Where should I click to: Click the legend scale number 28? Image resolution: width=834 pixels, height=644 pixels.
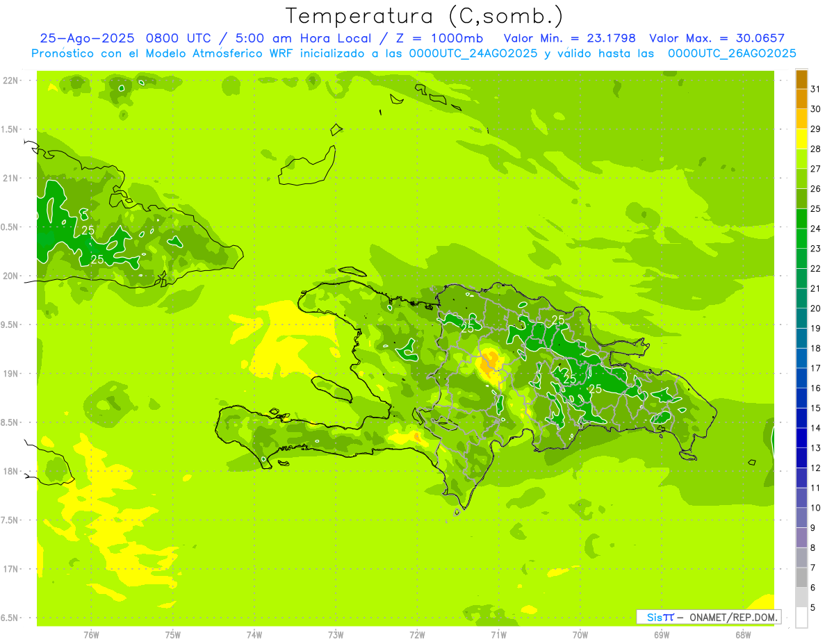815,149
